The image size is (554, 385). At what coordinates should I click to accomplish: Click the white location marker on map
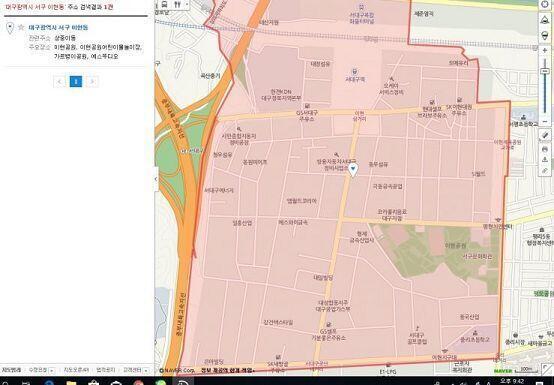tap(353, 170)
